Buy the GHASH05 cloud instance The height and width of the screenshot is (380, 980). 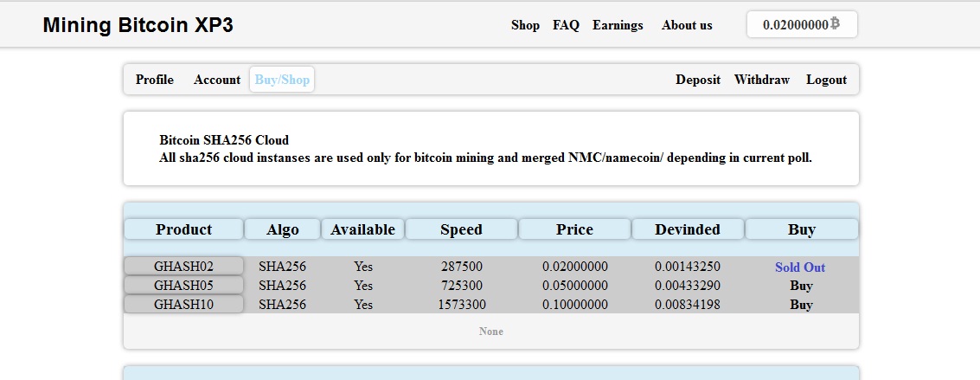[x=801, y=286]
